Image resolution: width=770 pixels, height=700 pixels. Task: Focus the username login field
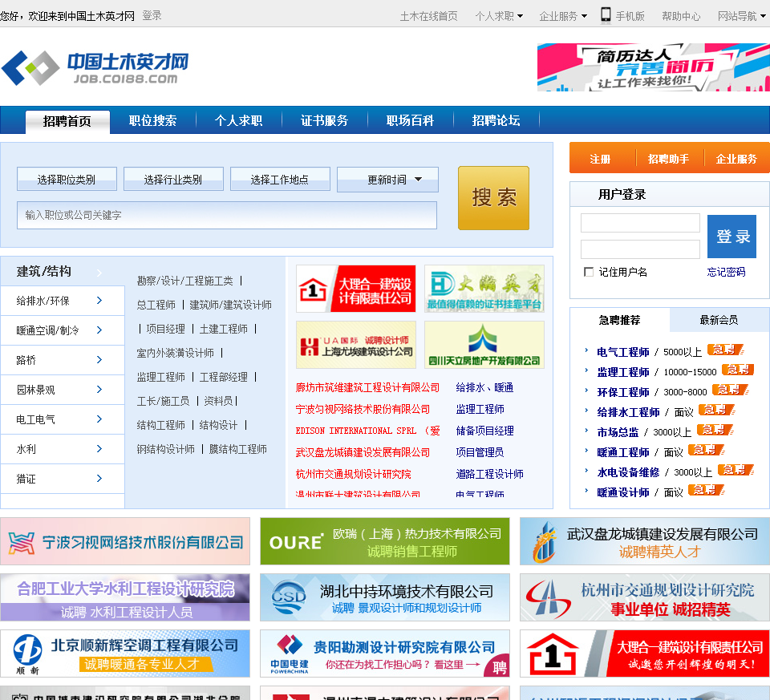pos(640,223)
